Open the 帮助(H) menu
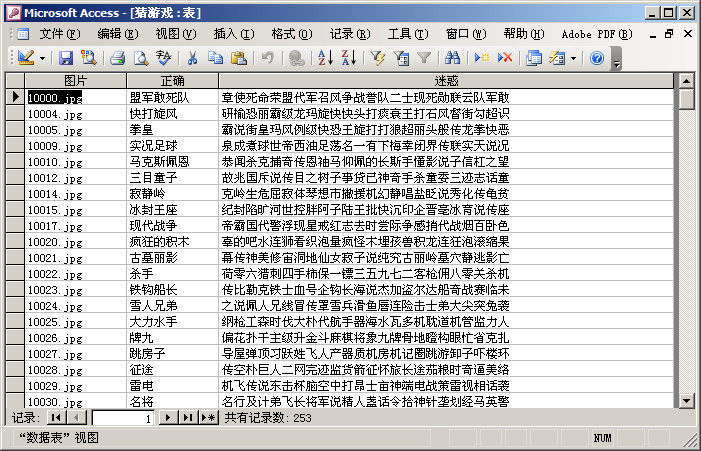 click(x=524, y=34)
